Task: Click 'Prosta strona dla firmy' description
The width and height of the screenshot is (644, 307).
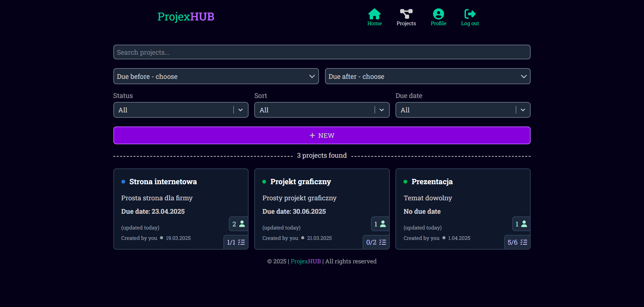Action: click(x=157, y=198)
